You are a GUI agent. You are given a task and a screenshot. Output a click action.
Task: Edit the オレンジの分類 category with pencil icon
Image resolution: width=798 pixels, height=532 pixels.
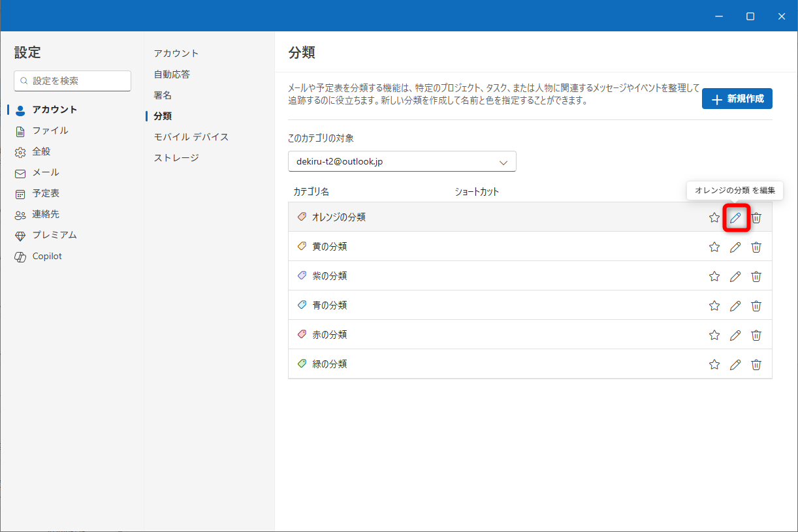(735, 217)
